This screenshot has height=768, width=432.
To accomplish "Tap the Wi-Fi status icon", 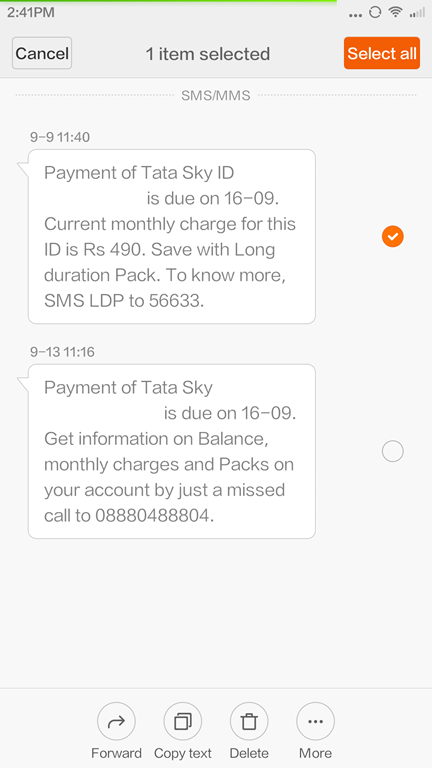I will (x=395, y=13).
